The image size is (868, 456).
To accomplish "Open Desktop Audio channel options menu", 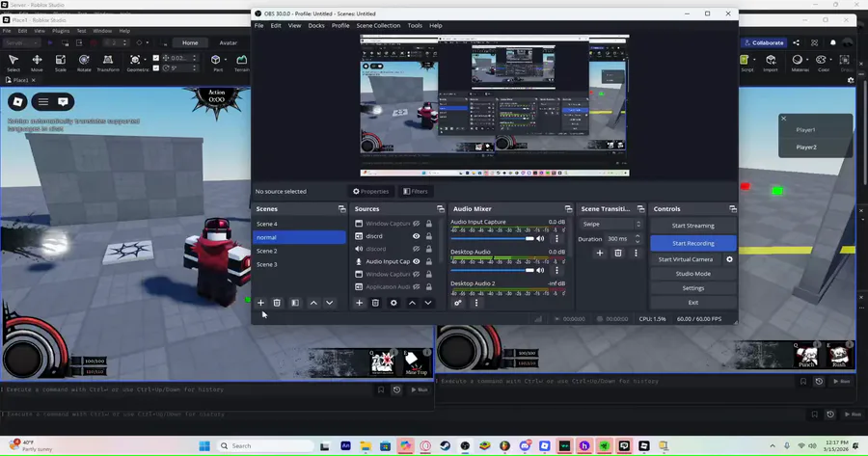I will pos(556,270).
